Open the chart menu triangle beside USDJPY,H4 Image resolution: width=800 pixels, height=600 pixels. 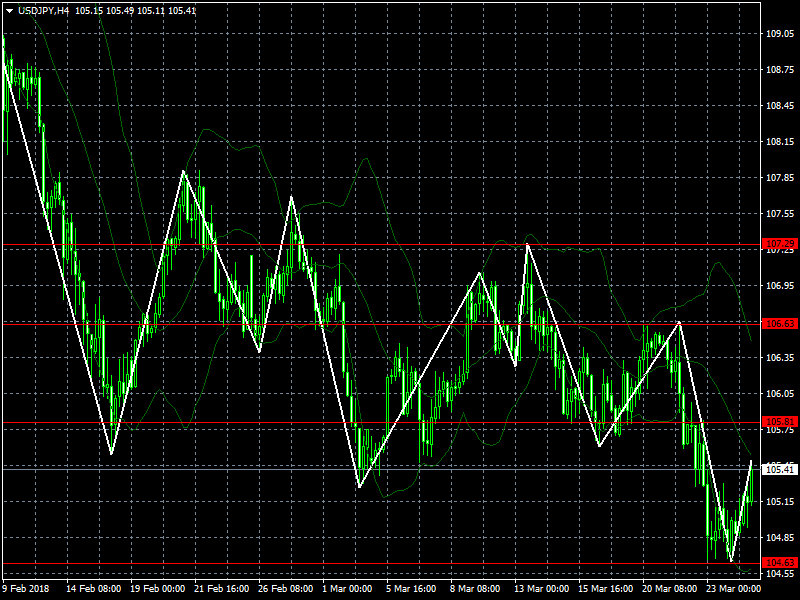click(x=9, y=11)
